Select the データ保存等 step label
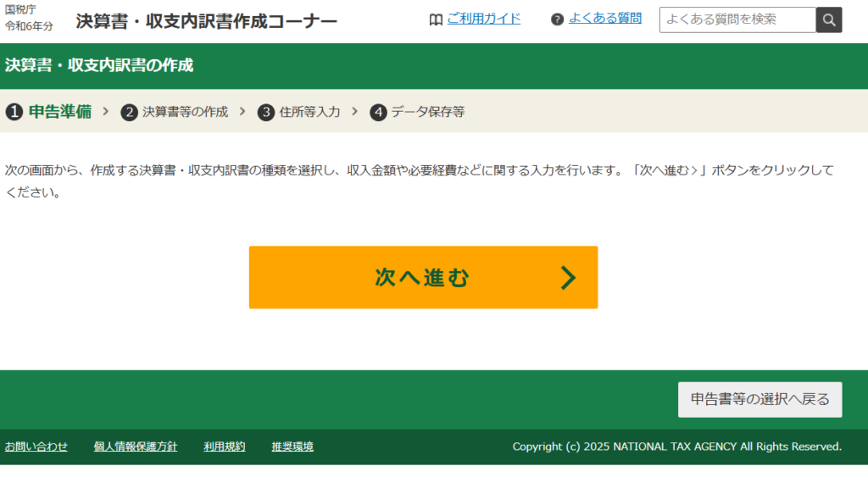Screen dimensions: 868x483 click(x=427, y=112)
